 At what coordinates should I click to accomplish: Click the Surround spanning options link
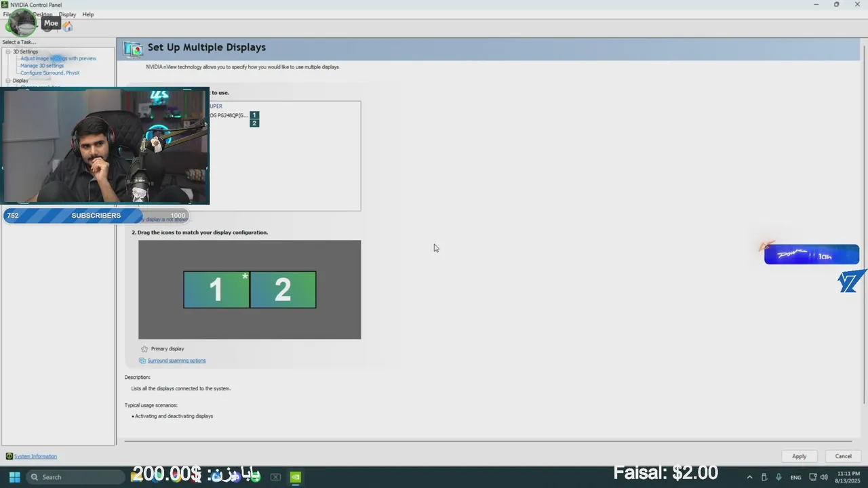[x=176, y=361]
